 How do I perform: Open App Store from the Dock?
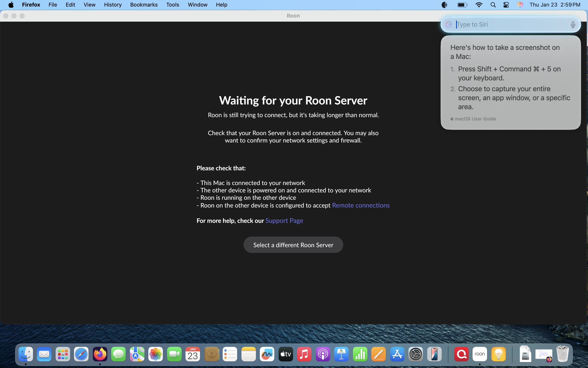(397, 354)
